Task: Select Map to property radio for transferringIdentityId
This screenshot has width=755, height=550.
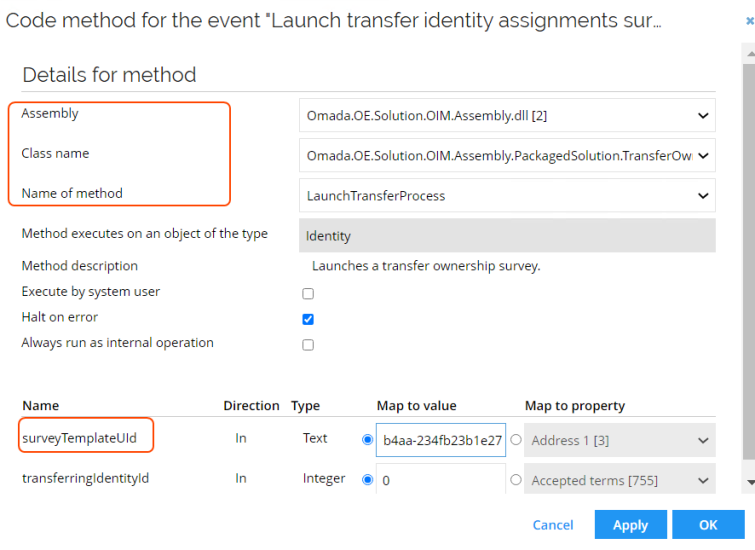Action: [x=516, y=480]
